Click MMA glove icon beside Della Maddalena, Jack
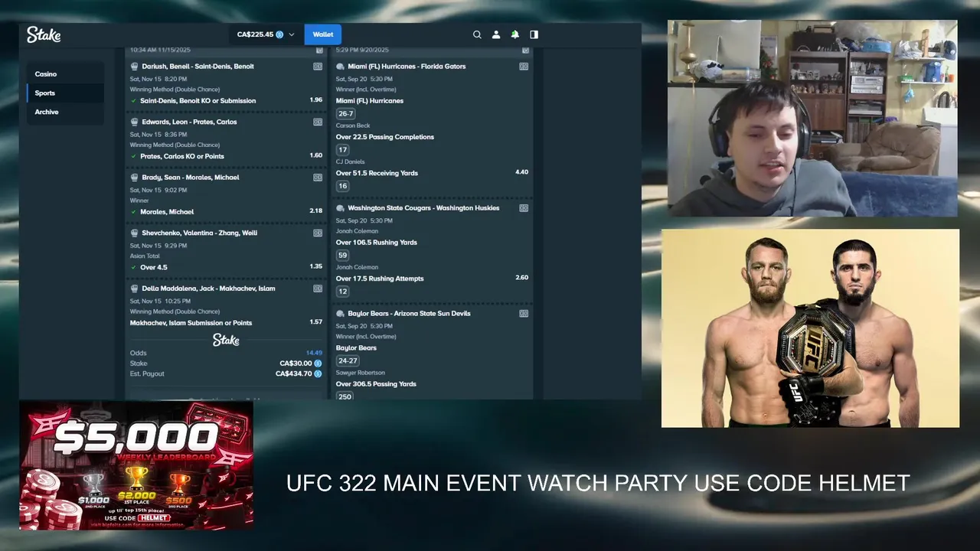 point(134,289)
